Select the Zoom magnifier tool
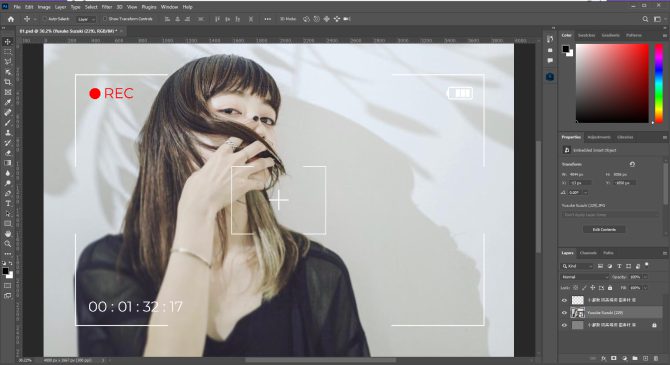 (x=8, y=244)
